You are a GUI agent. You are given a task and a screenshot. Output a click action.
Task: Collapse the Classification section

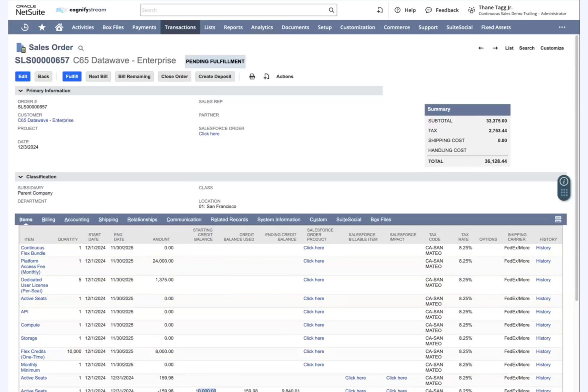[x=20, y=177]
